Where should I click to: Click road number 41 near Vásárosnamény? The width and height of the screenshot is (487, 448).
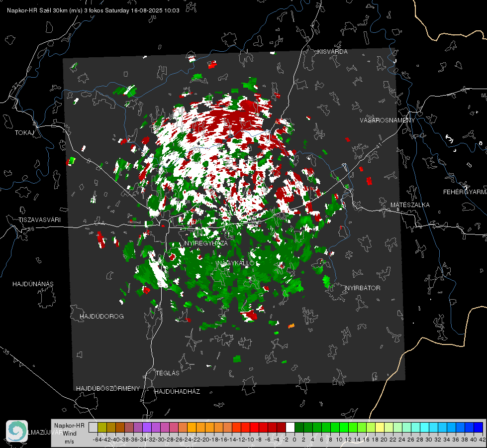click(x=378, y=145)
